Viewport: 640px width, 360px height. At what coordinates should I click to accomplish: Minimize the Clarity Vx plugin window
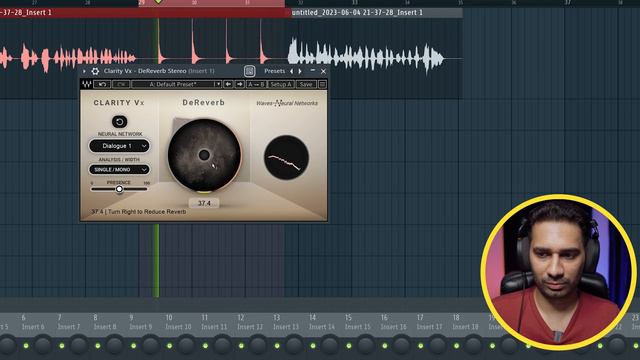click(313, 71)
